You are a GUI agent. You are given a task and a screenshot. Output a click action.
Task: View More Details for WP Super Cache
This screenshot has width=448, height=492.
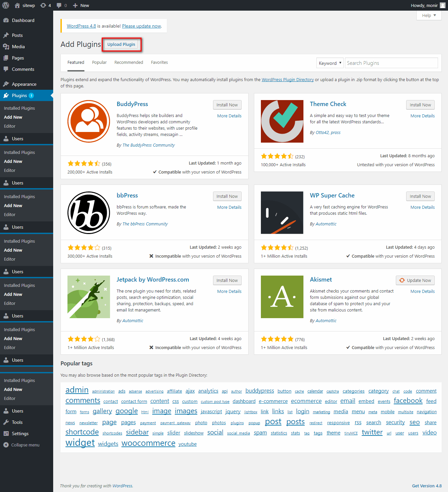pyautogui.click(x=423, y=207)
